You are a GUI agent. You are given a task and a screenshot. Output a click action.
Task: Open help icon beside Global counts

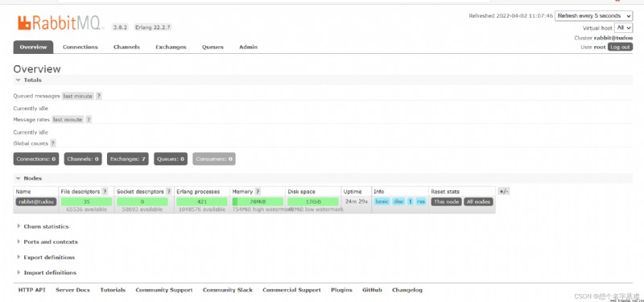tap(53, 143)
